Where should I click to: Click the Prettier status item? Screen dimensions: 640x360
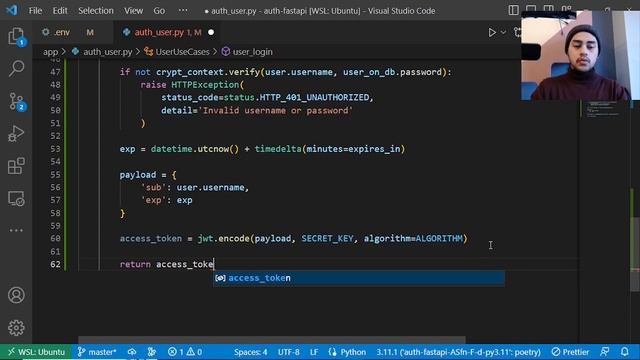(x=571, y=352)
